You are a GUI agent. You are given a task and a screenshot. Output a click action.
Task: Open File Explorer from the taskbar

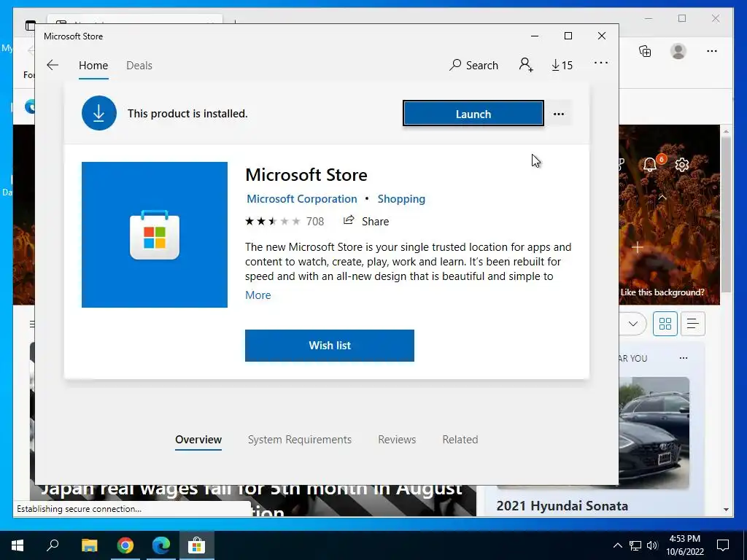(x=89, y=545)
